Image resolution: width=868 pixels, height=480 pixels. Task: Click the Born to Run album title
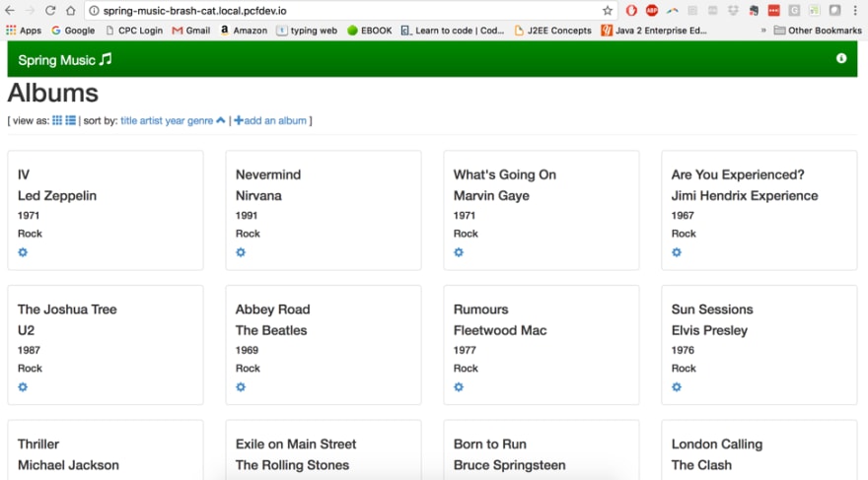(490, 445)
